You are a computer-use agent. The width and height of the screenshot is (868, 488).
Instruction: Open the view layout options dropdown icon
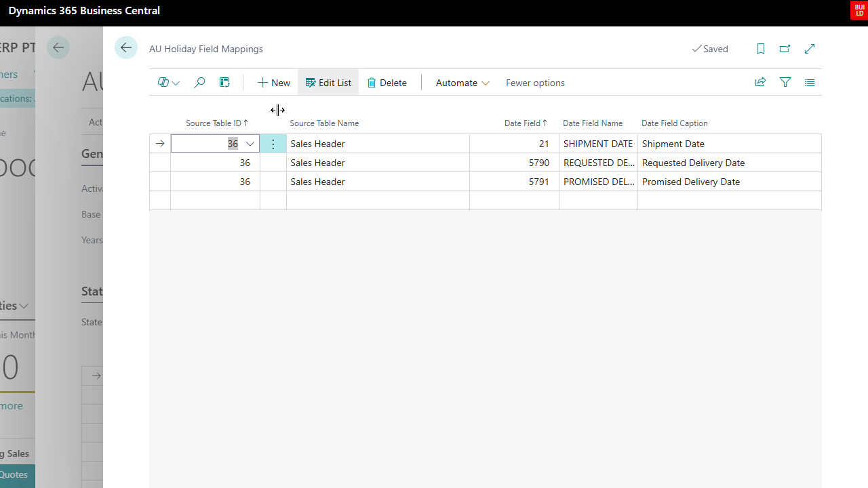click(x=168, y=83)
